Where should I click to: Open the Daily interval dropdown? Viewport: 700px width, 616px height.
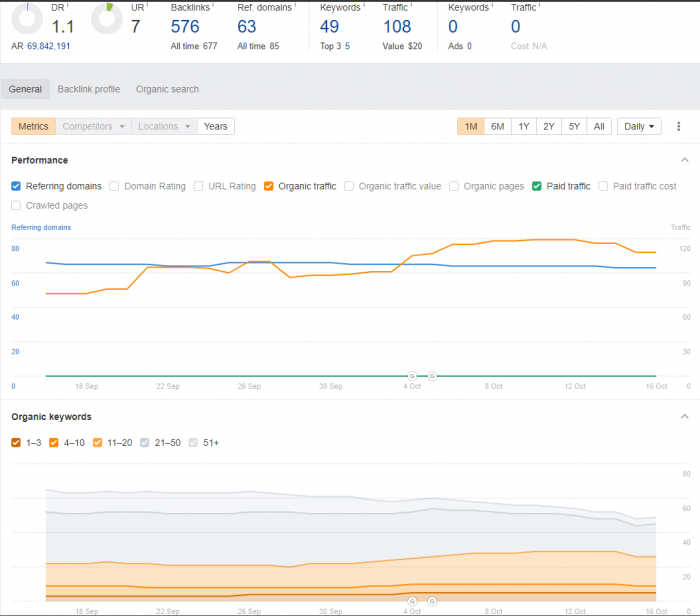[639, 126]
